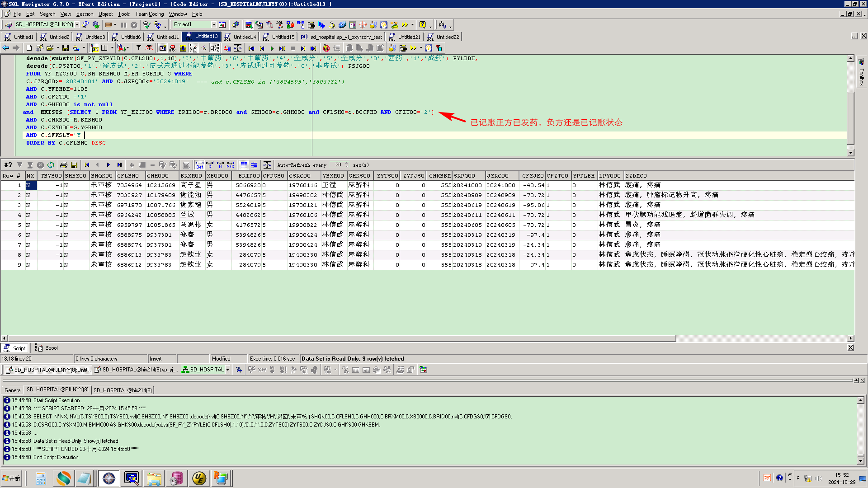Toggle N&D column display mode
This screenshot has width=868, height=488.
[x=231, y=165]
